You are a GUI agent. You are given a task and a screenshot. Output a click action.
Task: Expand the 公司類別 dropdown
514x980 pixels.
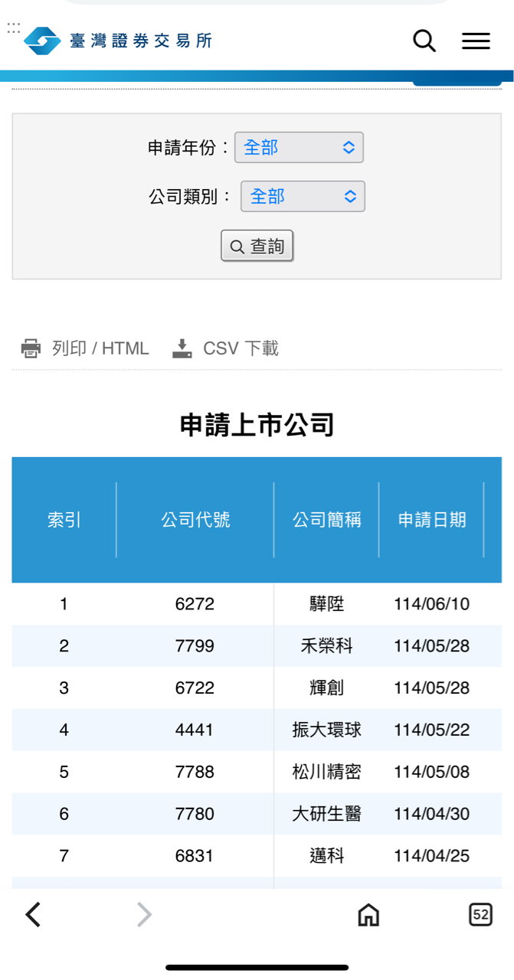(x=303, y=197)
